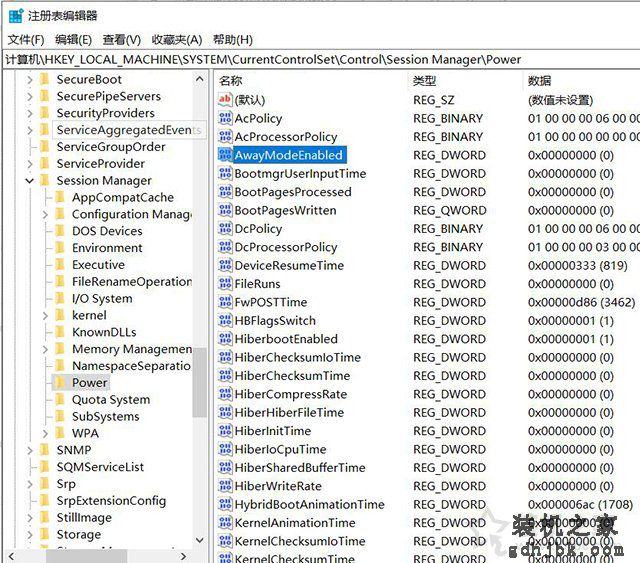Click the BootPagesWritten QWORD icon
Screen dimensions: 640x563
225,210
